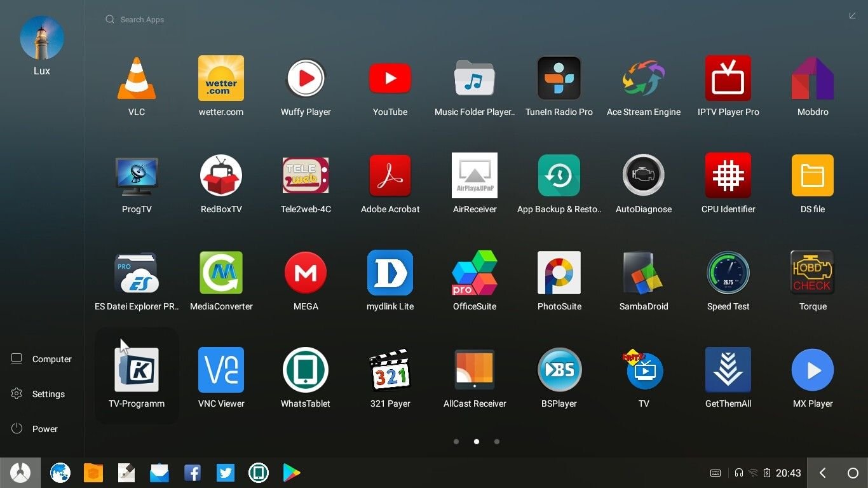Open the notes app in taskbar

pyautogui.click(x=126, y=473)
